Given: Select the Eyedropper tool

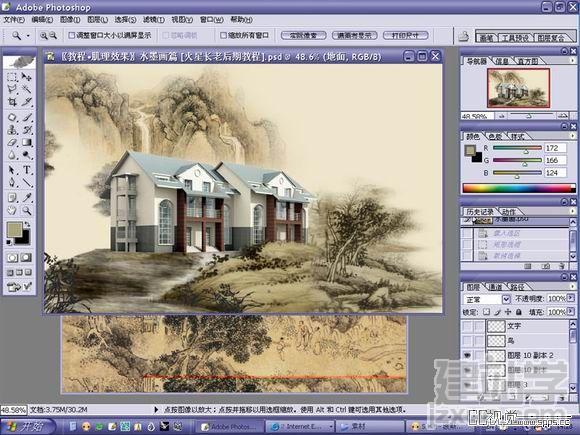Looking at the screenshot, I should 27,197.
